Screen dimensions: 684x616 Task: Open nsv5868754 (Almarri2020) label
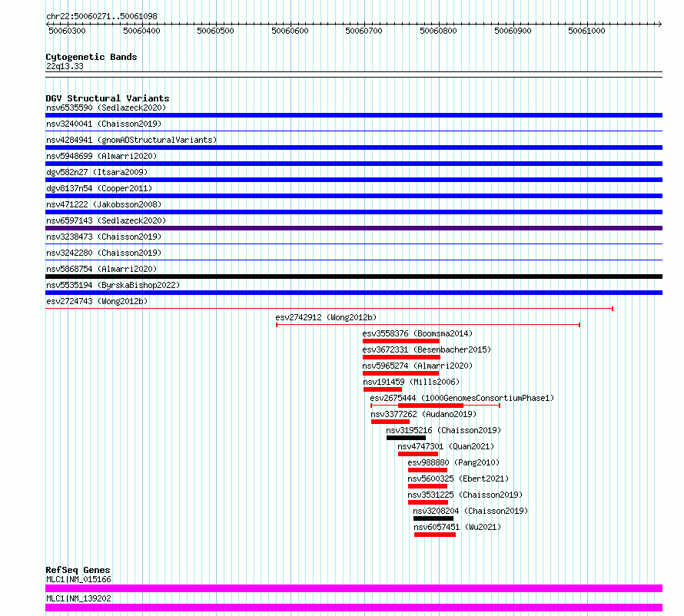coord(101,269)
